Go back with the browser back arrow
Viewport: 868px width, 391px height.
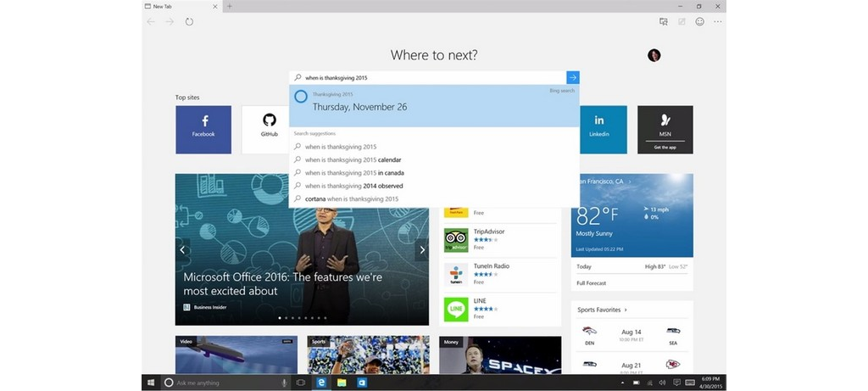[x=151, y=21]
